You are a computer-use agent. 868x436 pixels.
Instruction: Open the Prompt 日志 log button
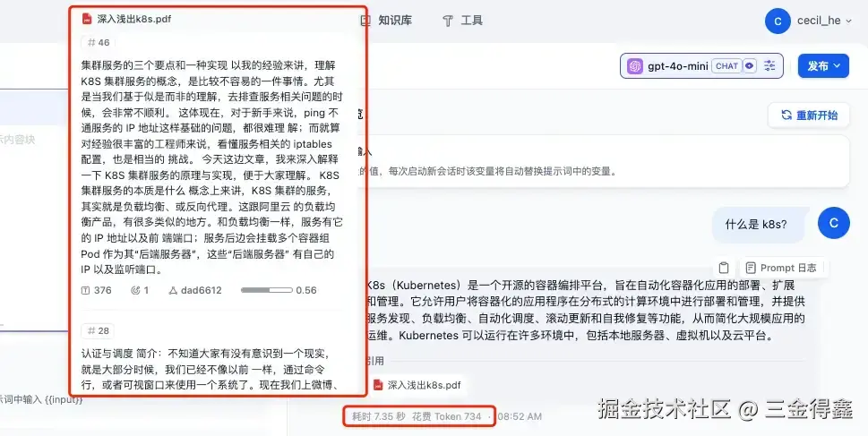[x=781, y=268]
